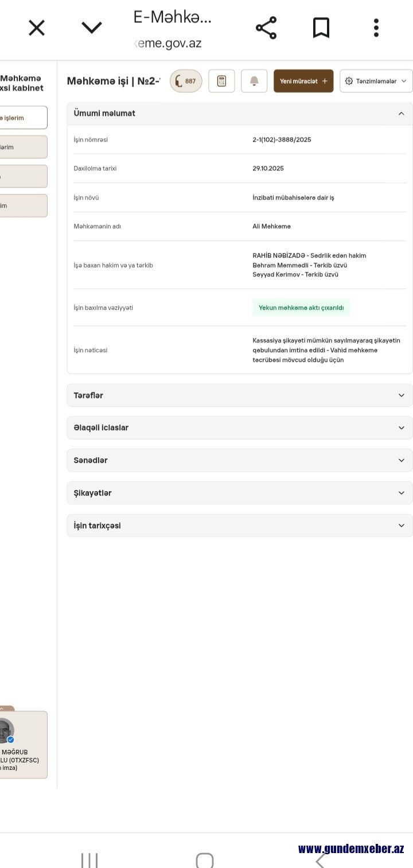413x868 pixels.
Task: Expand the Sənədlər section
Action: (240, 460)
